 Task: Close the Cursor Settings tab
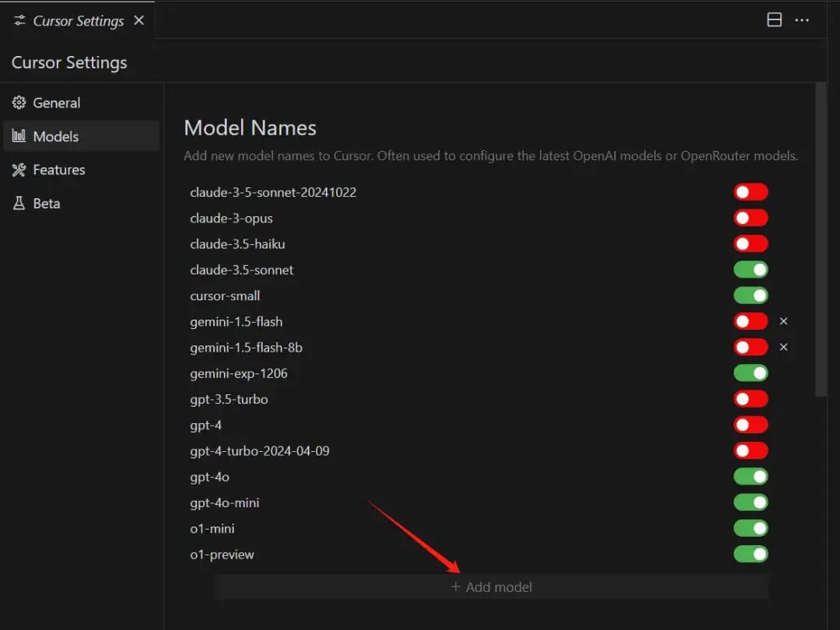click(138, 20)
